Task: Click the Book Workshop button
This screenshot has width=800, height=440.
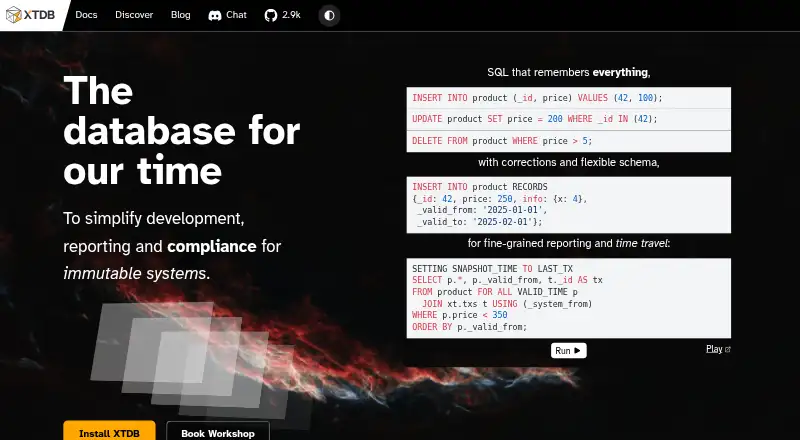Action: coord(218,432)
